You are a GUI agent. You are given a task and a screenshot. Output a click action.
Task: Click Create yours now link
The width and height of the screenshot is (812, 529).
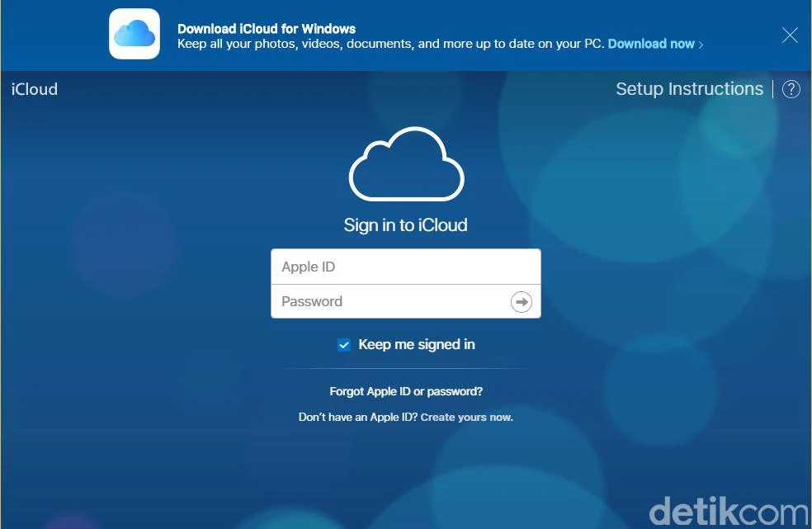tap(466, 417)
